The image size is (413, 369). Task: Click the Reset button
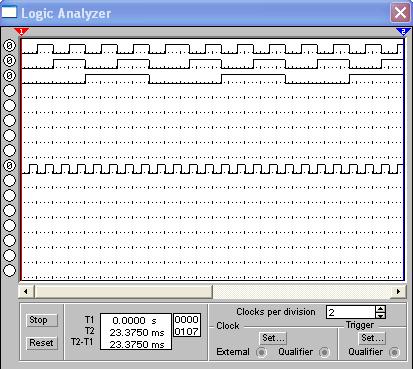coord(41,343)
